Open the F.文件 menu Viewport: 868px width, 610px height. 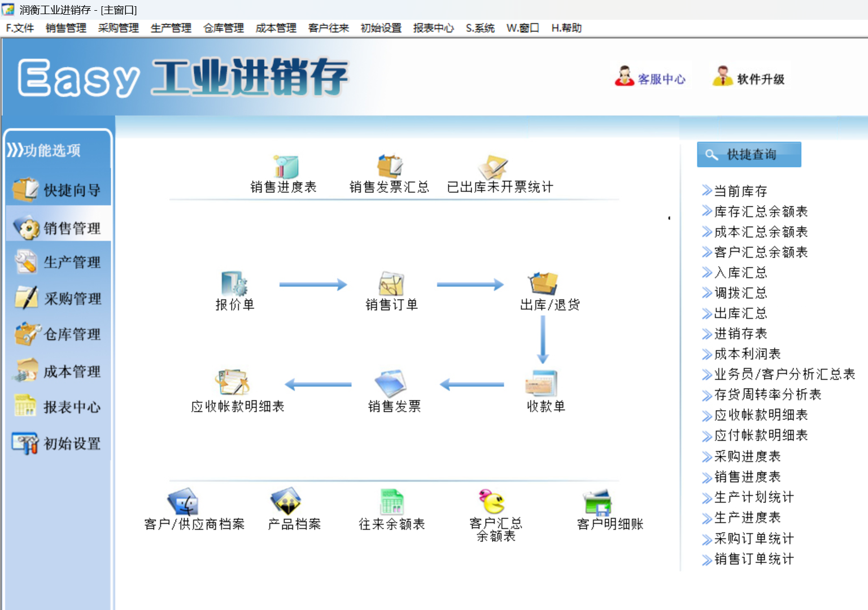[20, 28]
